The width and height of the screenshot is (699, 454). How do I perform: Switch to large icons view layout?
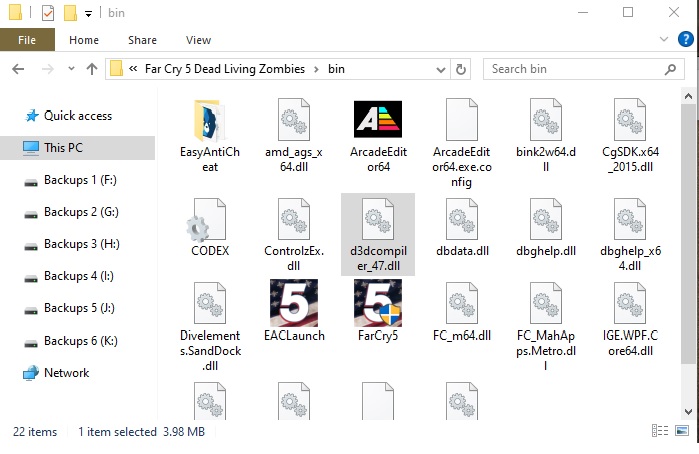click(x=682, y=430)
